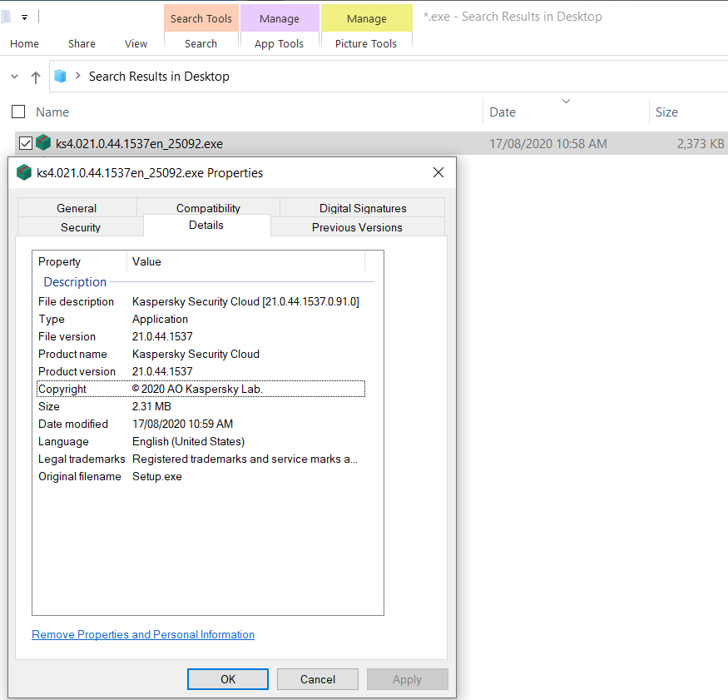The height and width of the screenshot is (700, 728).
Task: Click the yellow Manage header above Picture Tools
Action: tap(367, 18)
